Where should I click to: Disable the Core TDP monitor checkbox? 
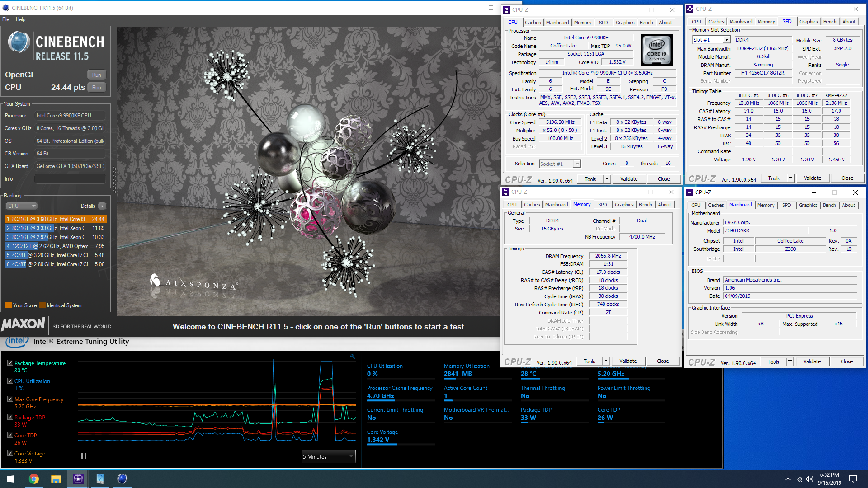10,435
